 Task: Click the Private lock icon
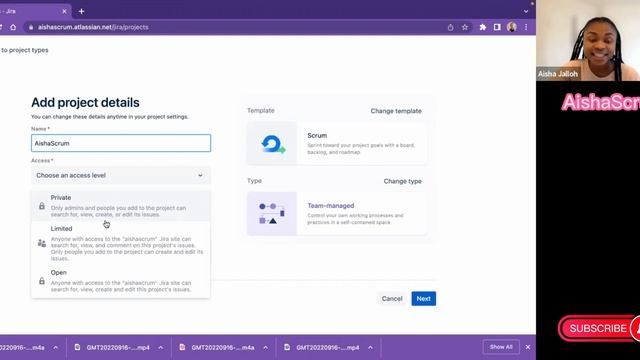coord(42,206)
